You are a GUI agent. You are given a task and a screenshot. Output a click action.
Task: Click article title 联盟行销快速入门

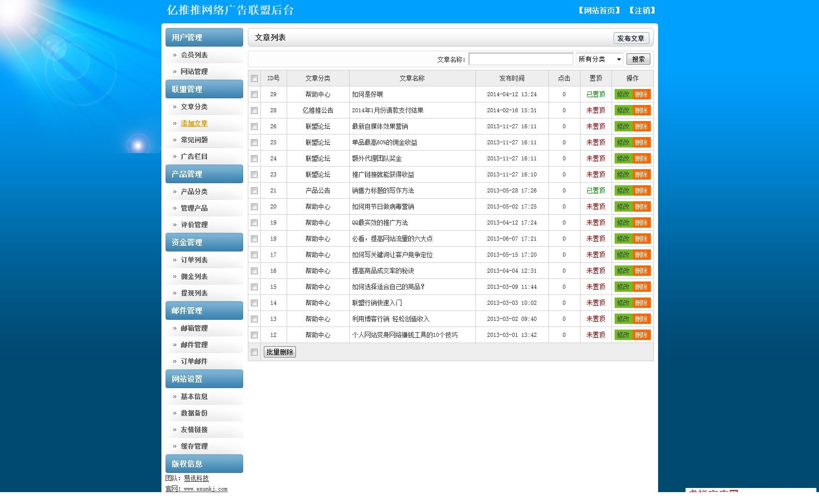click(377, 303)
